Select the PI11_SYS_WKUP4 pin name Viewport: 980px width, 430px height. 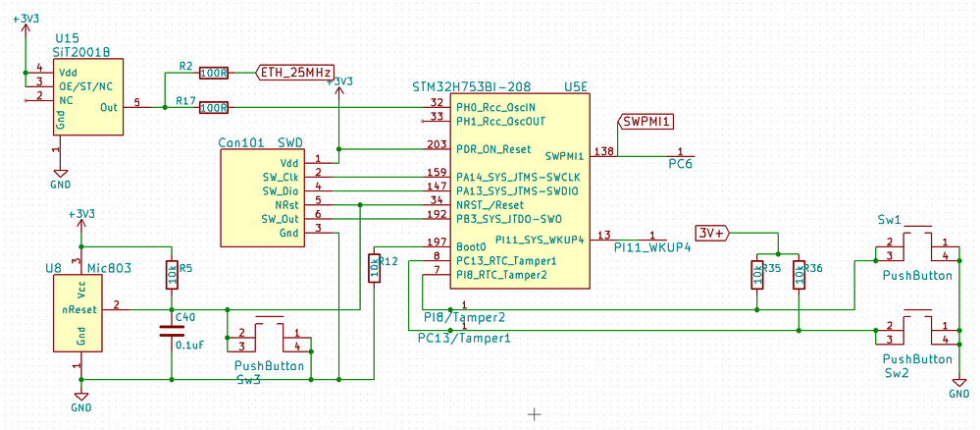[x=540, y=240]
